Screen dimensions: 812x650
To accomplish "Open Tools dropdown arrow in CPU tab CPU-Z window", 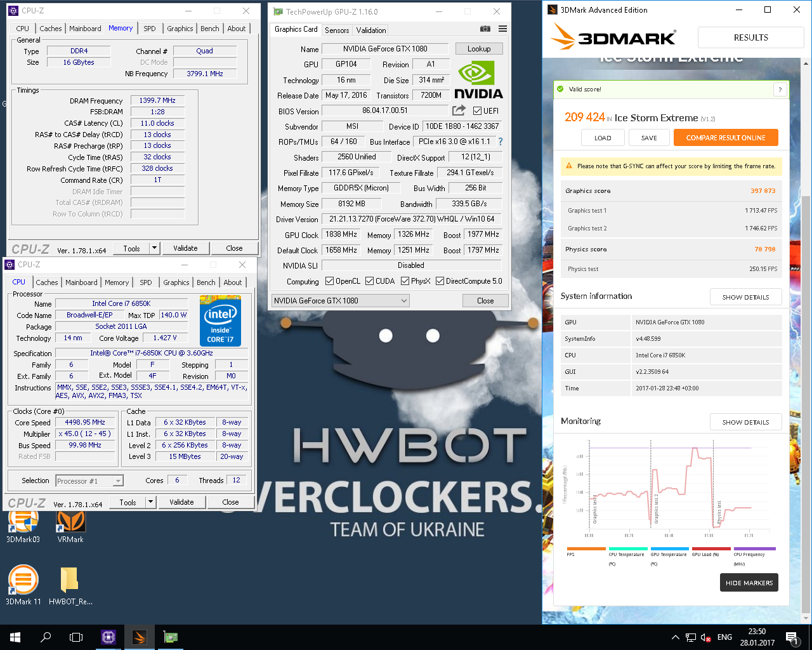I will click(150, 502).
